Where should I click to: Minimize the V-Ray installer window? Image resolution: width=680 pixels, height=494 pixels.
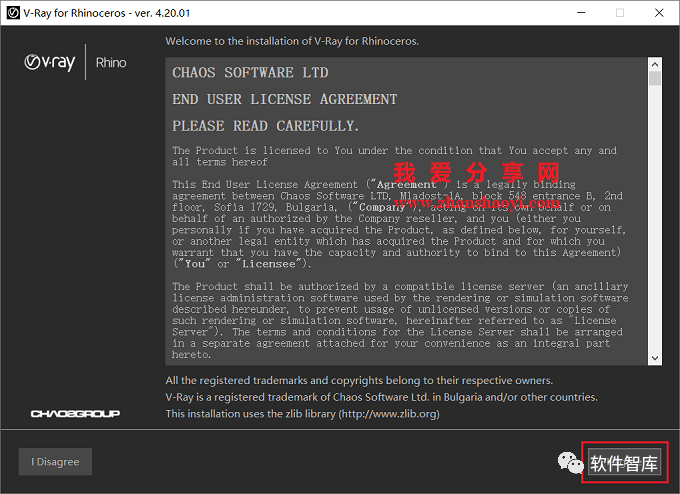pyautogui.click(x=581, y=13)
